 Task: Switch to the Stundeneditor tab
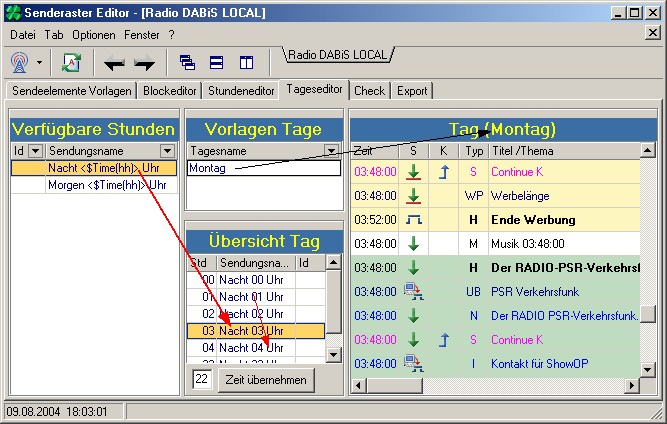pyautogui.click(x=241, y=91)
